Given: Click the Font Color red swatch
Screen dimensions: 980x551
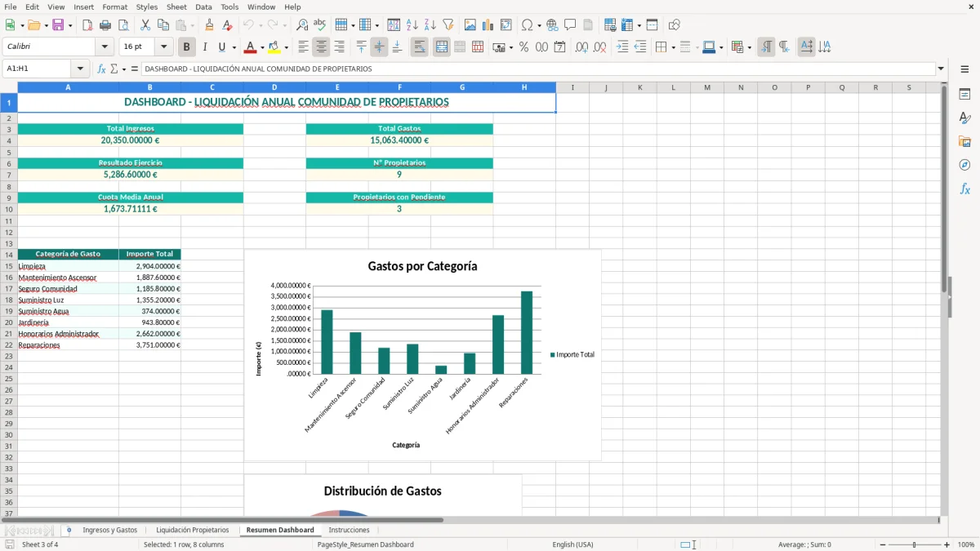Looking at the screenshot, I should coord(251,47).
